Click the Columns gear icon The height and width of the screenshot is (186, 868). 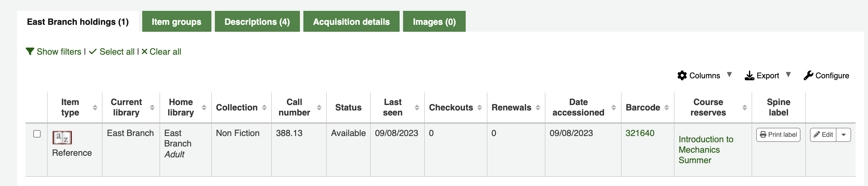(682, 76)
